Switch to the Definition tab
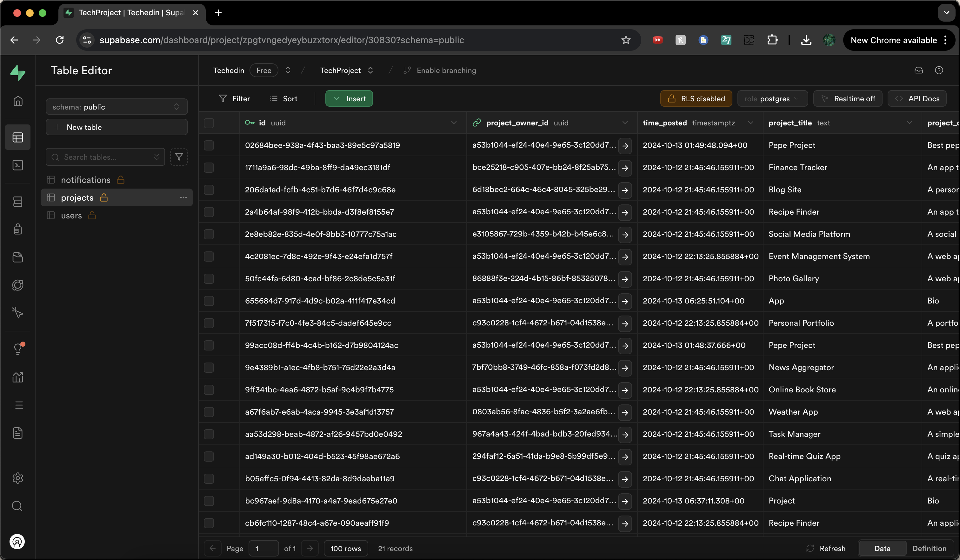The image size is (960, 560). pyautogui.click(x=929, y=548)
